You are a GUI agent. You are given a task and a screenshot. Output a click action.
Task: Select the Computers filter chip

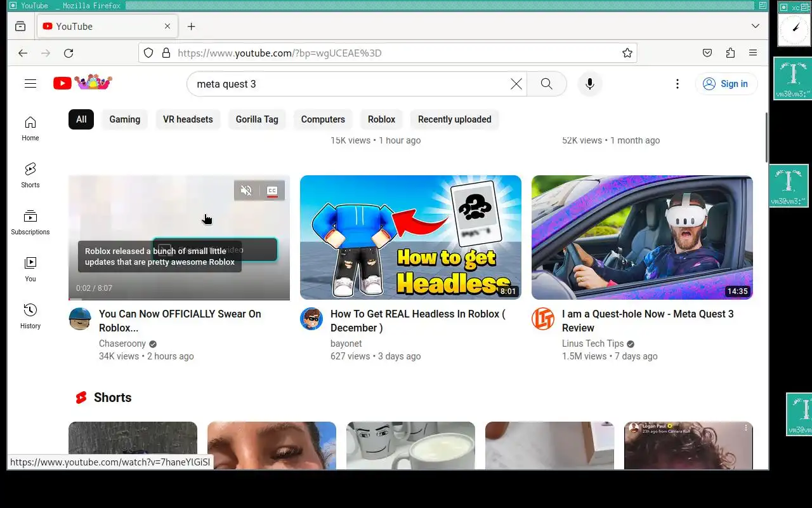pos(323,119)
